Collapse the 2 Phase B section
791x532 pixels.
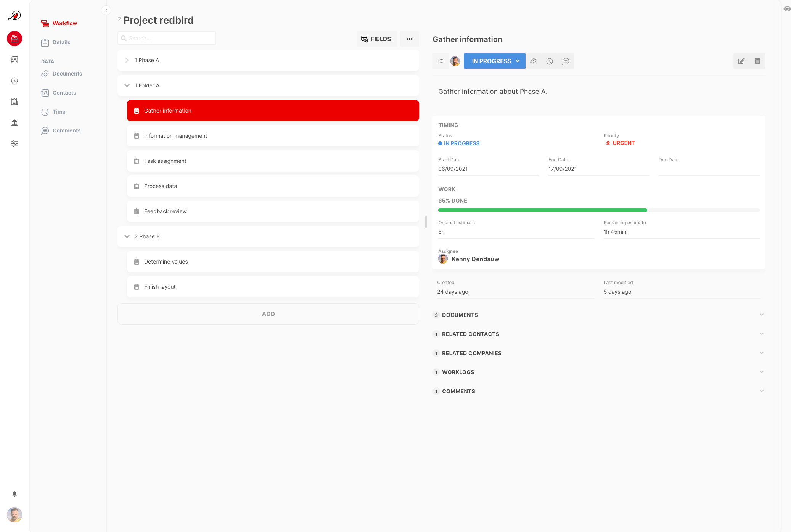click(127, 236)
